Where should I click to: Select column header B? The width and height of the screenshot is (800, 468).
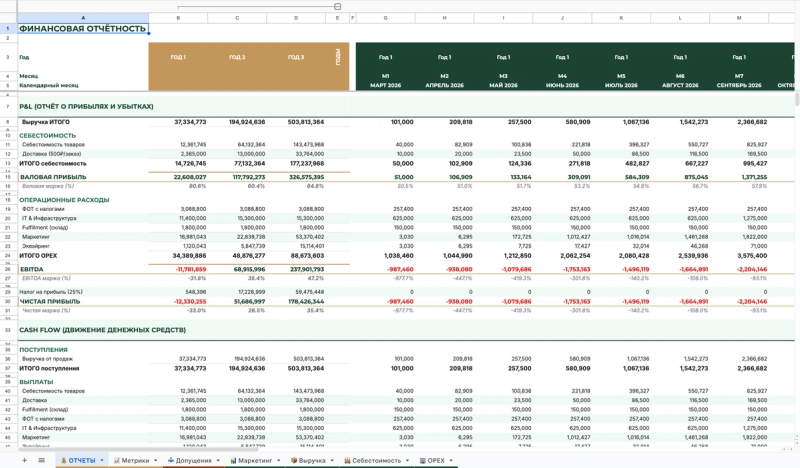[x=178, y=18]
